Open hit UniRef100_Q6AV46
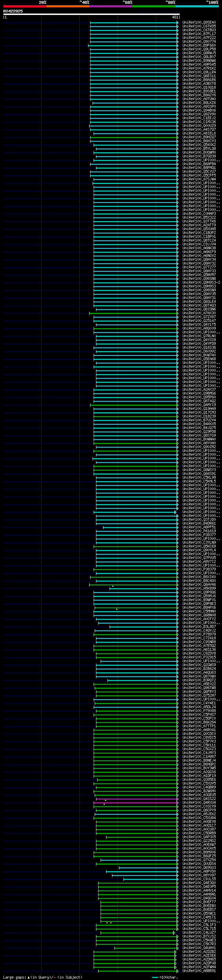The height and width of the screenshot is (980, 222). pos(199,585)
